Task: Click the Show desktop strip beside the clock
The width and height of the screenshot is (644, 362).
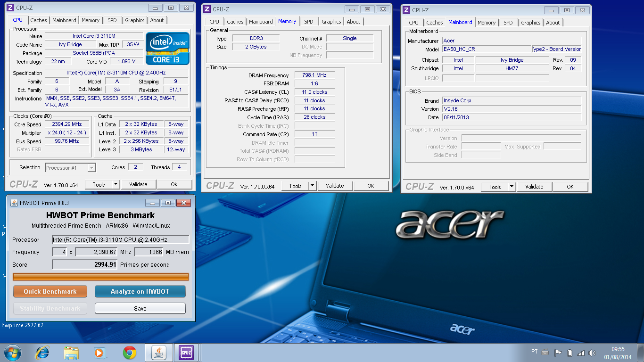Action: 641,353
